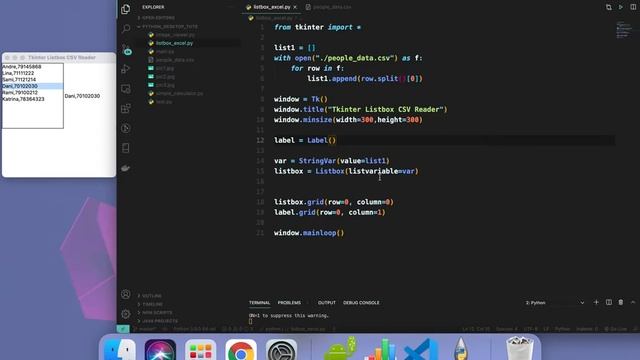Select 'Sami,71121214' in Tkinter listbox

click(x=33, y=80)
